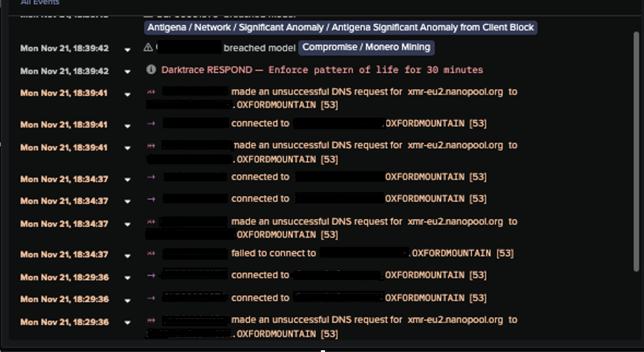Click xmr-eu2.nanopool.org in the 18:29:36 DNS row
Screen dimensions: 644x352
click(455, 320)
